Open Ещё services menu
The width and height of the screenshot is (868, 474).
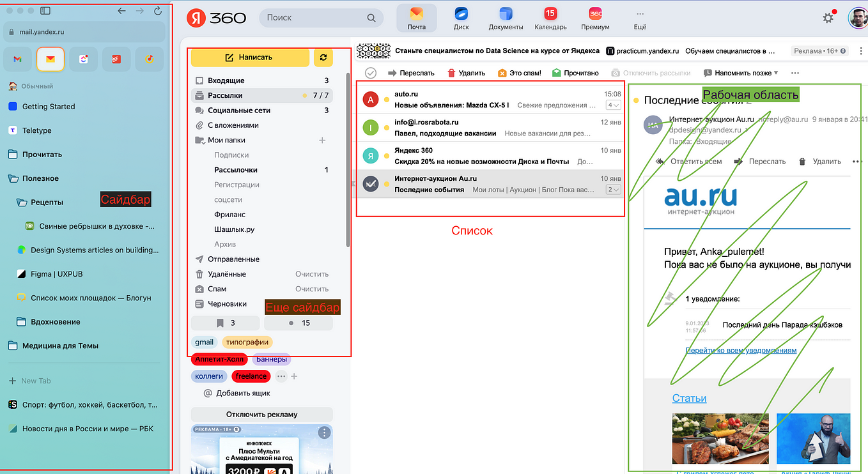(640, 18)
